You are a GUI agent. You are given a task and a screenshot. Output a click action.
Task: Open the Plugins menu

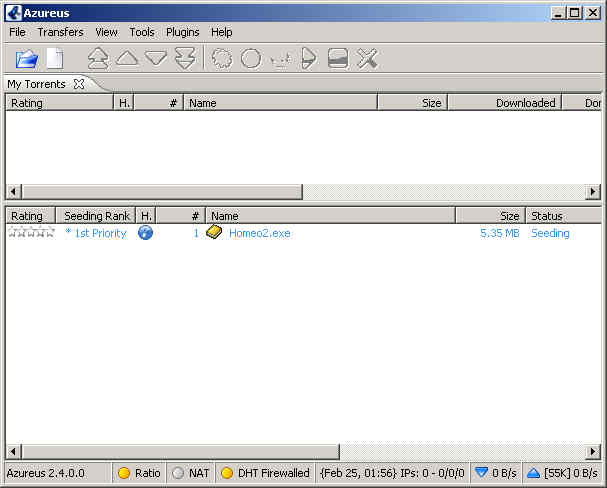[183, 32]
